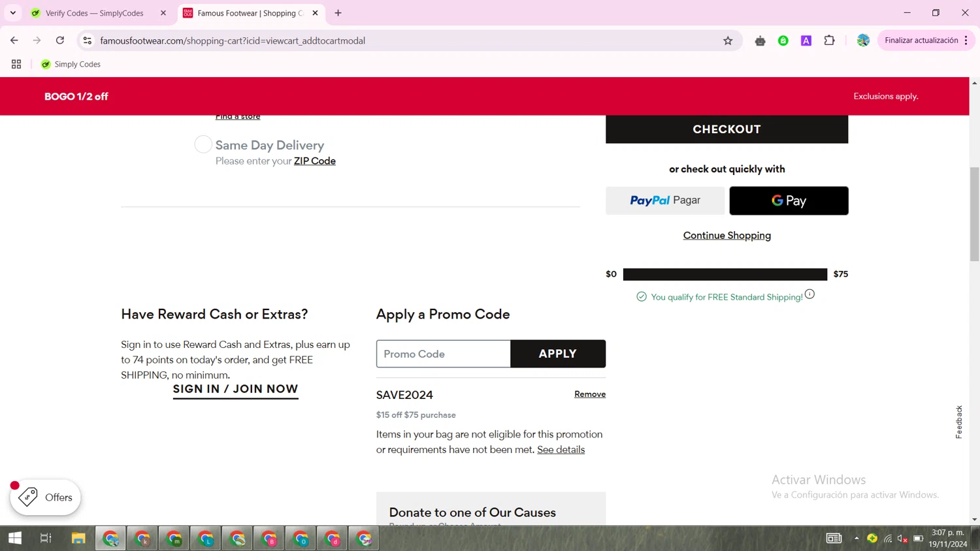This screenshot has width=980, height=551.
Task: Open the green SimplyCodes extension icon
Action: [783, 40]
